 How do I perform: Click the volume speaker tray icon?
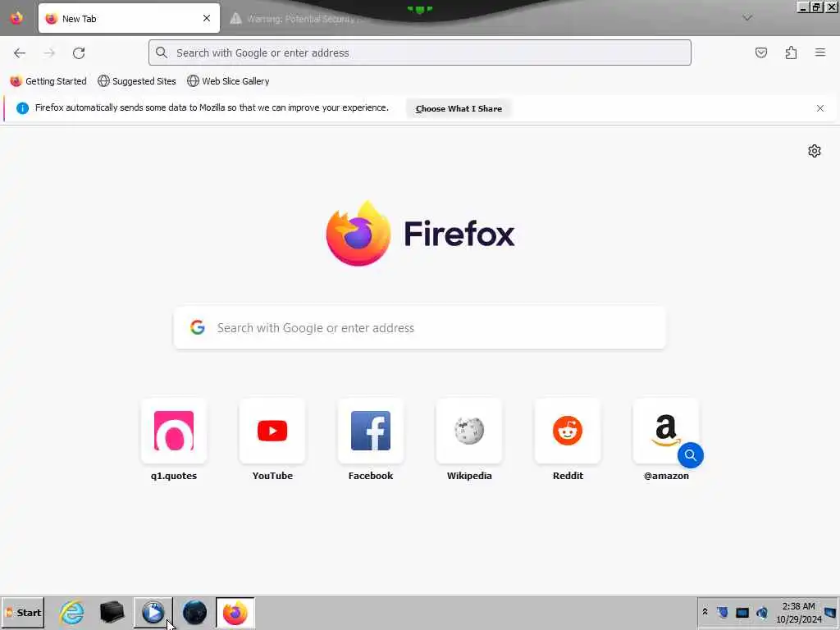(x=761, y=612)
